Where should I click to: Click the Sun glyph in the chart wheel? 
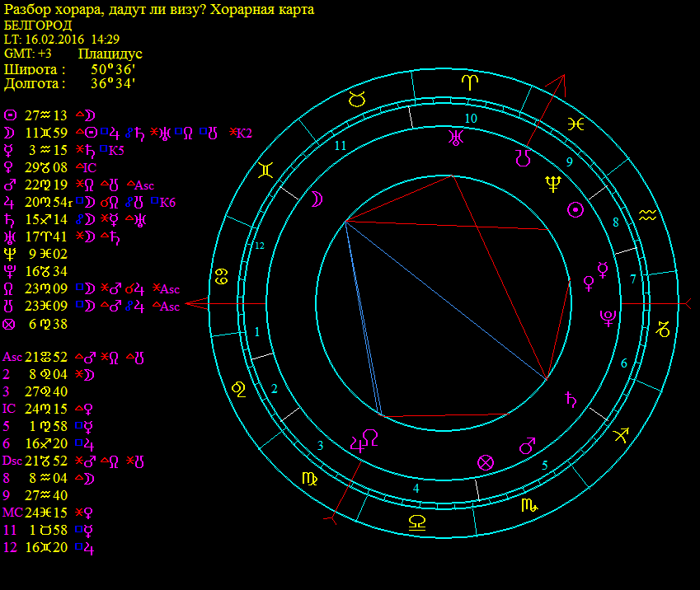[x=576, y=209]
